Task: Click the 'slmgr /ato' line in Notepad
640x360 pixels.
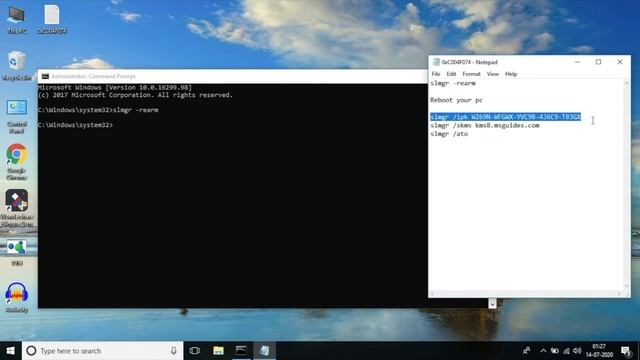Action: coord(449,134)
